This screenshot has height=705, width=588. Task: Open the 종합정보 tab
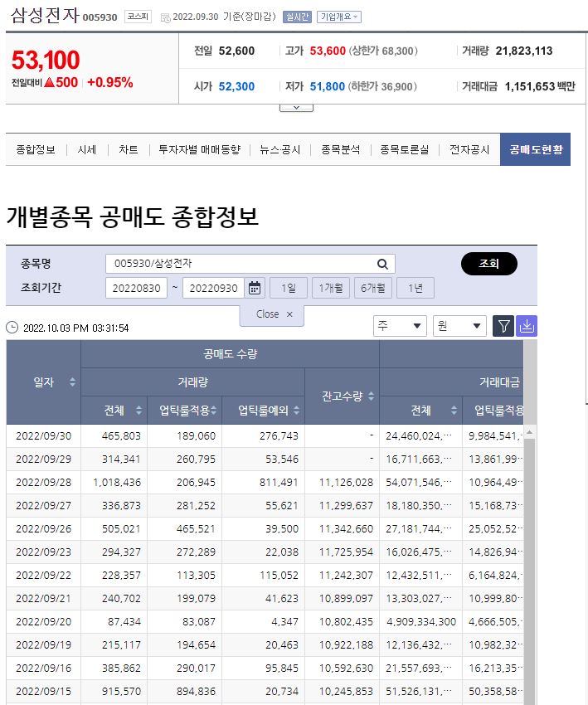(36, 150)
